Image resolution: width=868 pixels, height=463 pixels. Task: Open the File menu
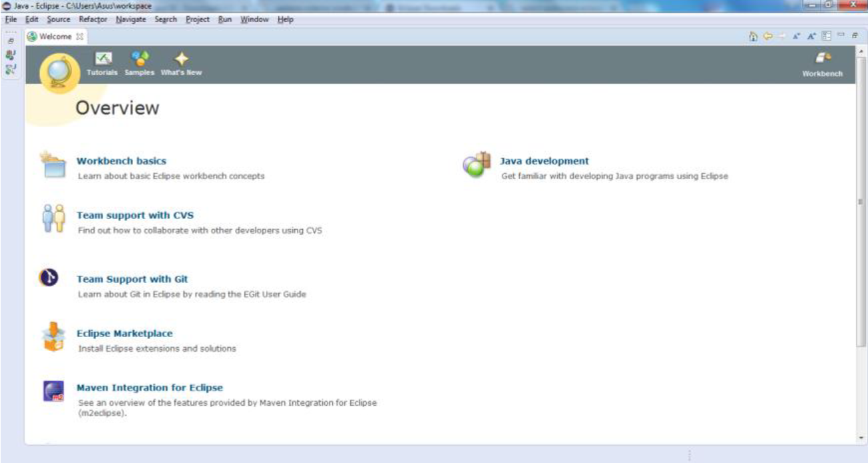click(11, 19)
